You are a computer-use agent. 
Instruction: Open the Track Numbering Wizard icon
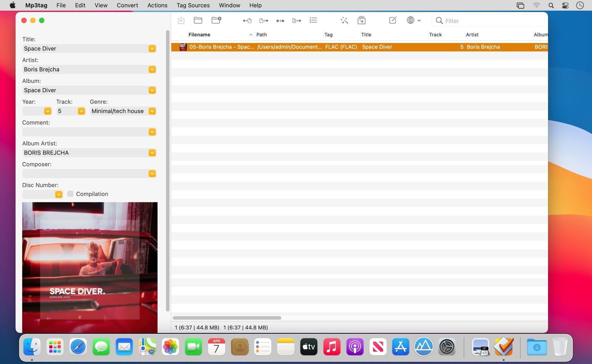click(313, 20)
